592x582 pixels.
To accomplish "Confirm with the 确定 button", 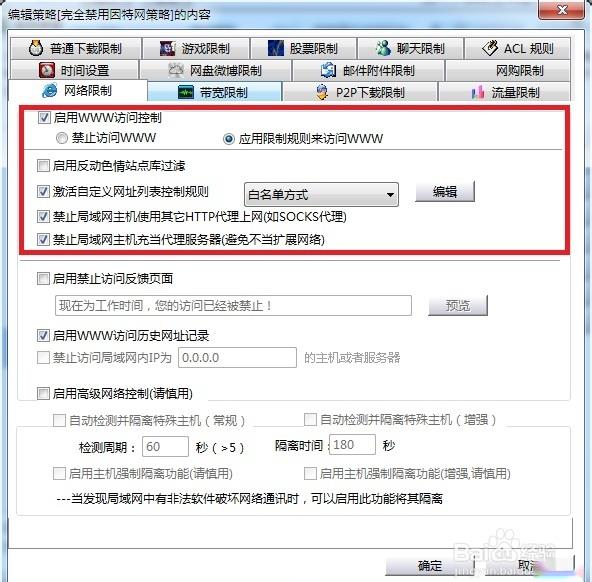I will click(430, 566).
